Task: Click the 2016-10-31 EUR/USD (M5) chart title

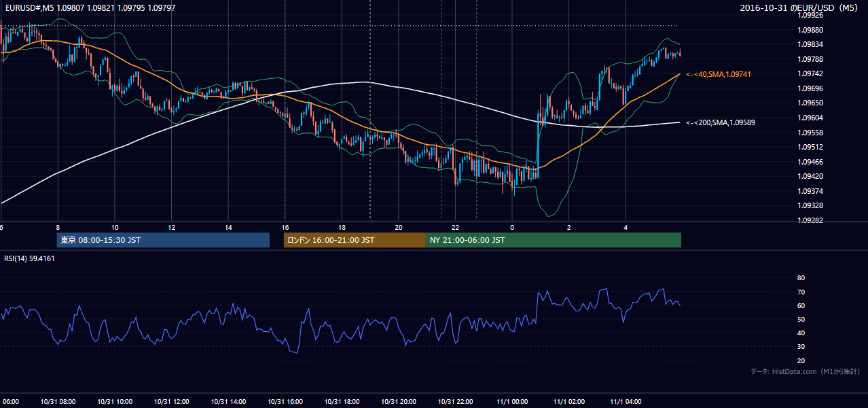Action: click(799, 8)
